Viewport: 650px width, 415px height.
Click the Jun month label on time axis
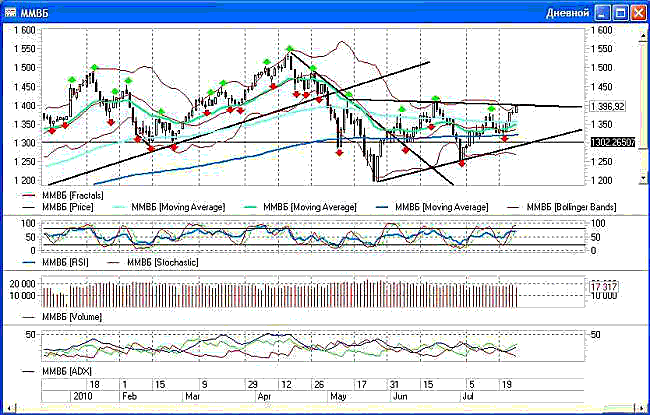[400, 396]
